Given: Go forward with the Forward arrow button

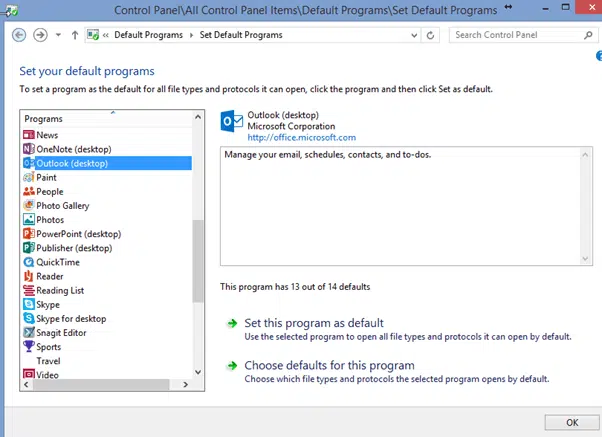Looking at the screenshot, I should [x=40, y=35].
